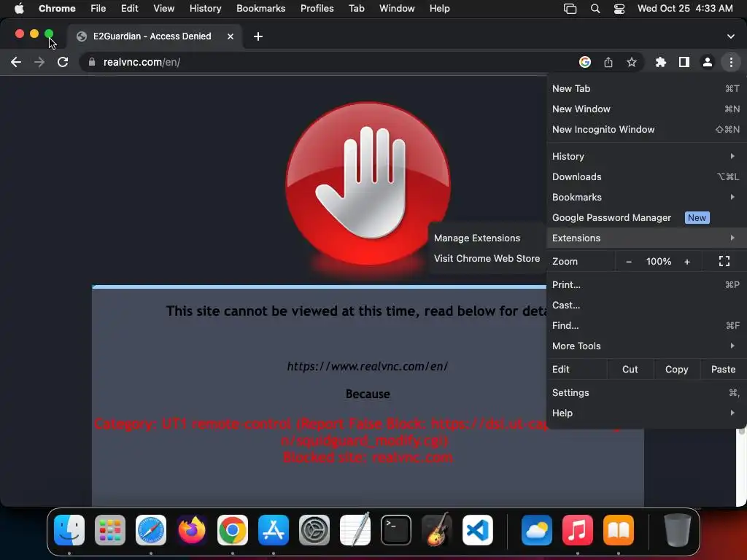Expand the Help submenu in dropdown
Viewport: 747px width, 560px height.
[646, 413]
